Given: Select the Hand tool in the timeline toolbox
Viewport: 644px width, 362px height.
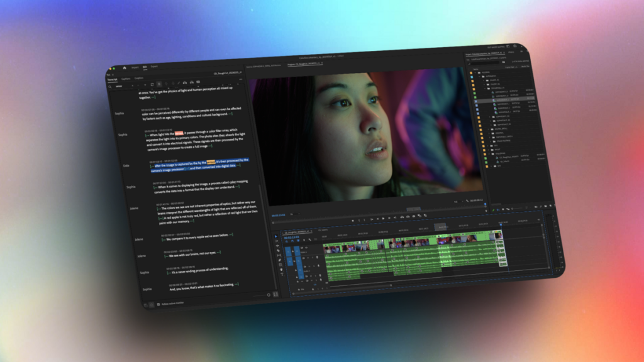Looking at the screenshot, I should click(280, 268).
